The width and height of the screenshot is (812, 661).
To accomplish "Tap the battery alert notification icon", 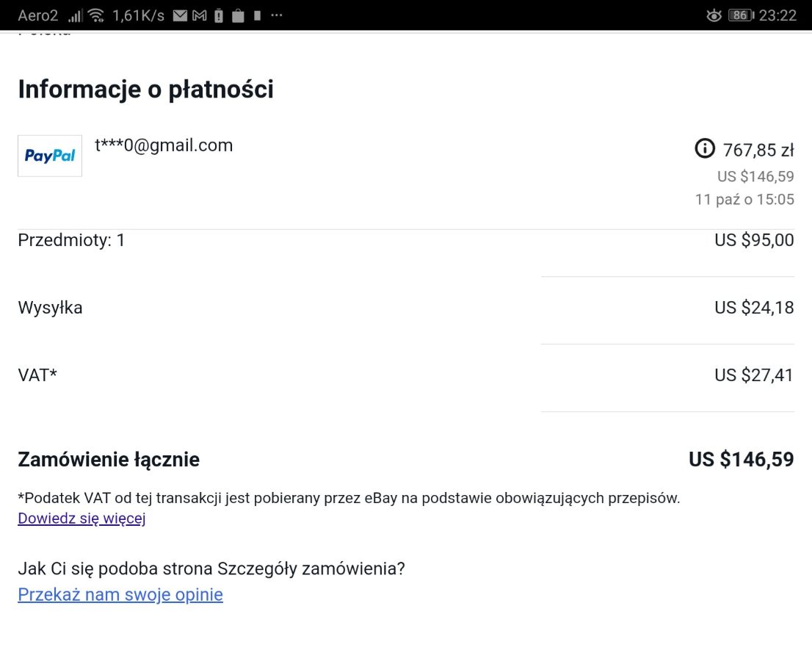I will [219, 15].
